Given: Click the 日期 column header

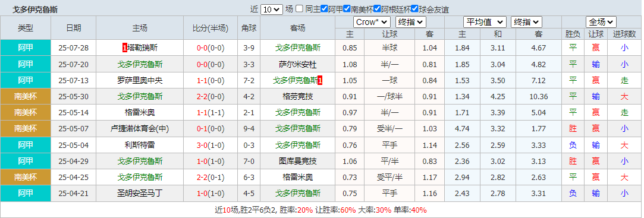Looking at the screenshot, I should [74, 28].
